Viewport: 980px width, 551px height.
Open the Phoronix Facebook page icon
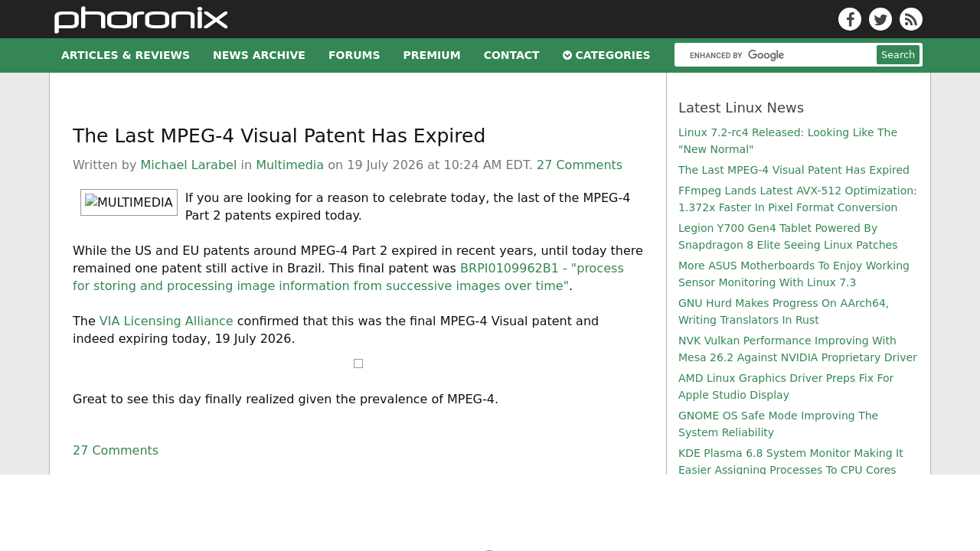click(x=850, y=19)
